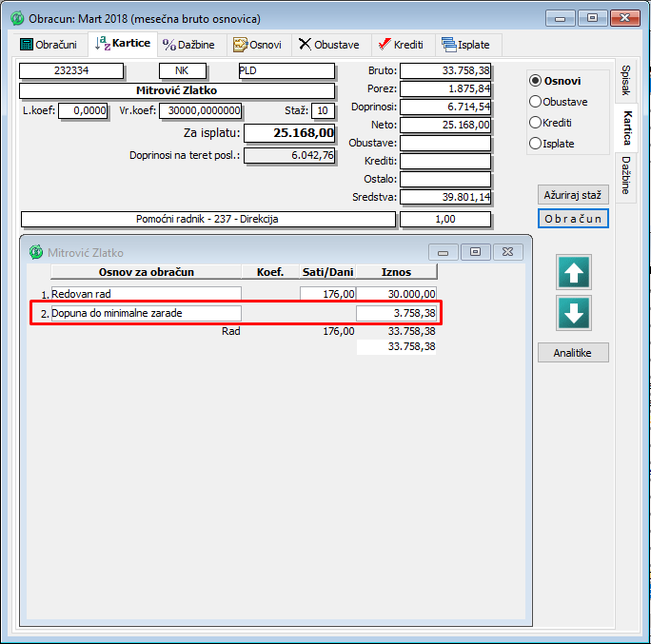Click the Sati/Dani column header
The height and width of the screenshot is (644, 651).
pos(327,272)
